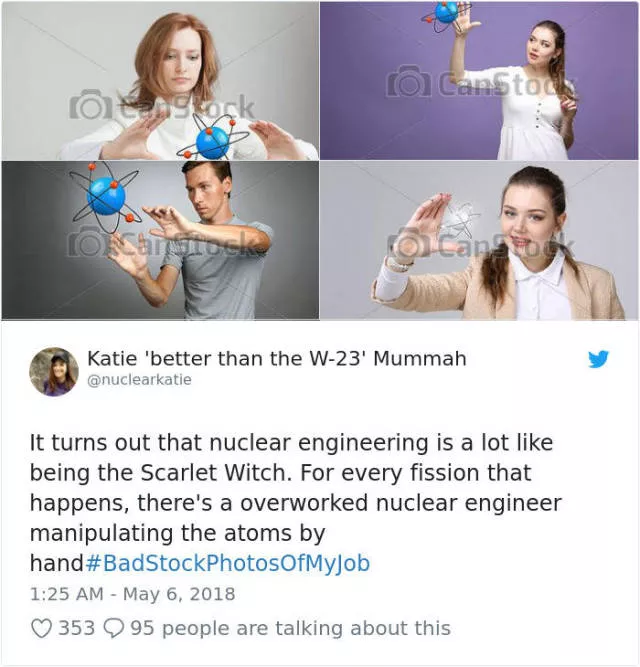The width and height of the screenshot is (640, 667).
Task: Click the Twitter bird logo icon
Action: pyautogui.click(x=598, y=359)
